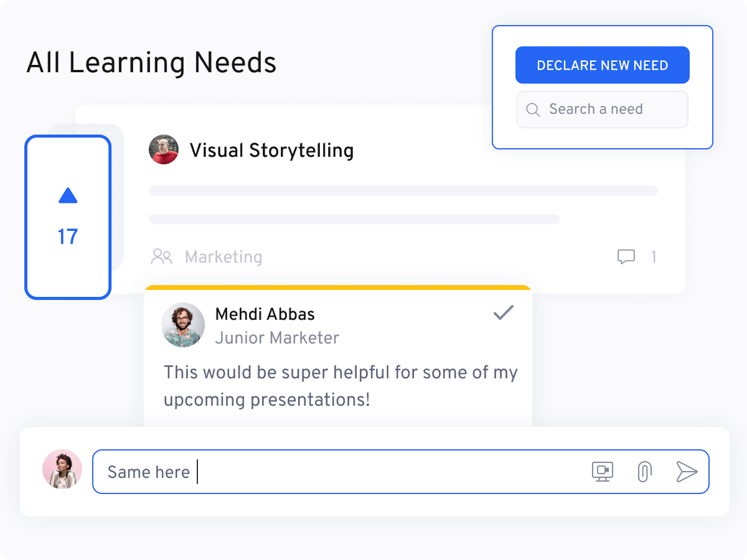This screenshot has width=747, height=560.
Task: Click Mehdi Abbas's profile avatar
Action: [182, 324]
